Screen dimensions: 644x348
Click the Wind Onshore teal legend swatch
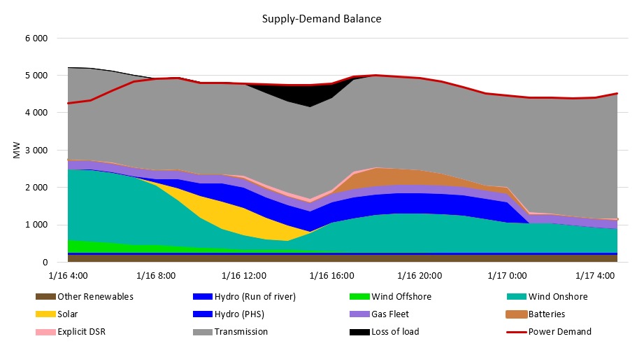click(x=516, y=297)
